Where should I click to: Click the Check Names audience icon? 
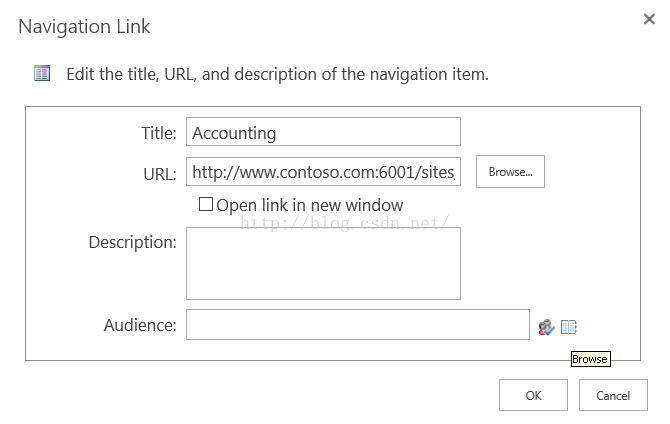point(546,327)
